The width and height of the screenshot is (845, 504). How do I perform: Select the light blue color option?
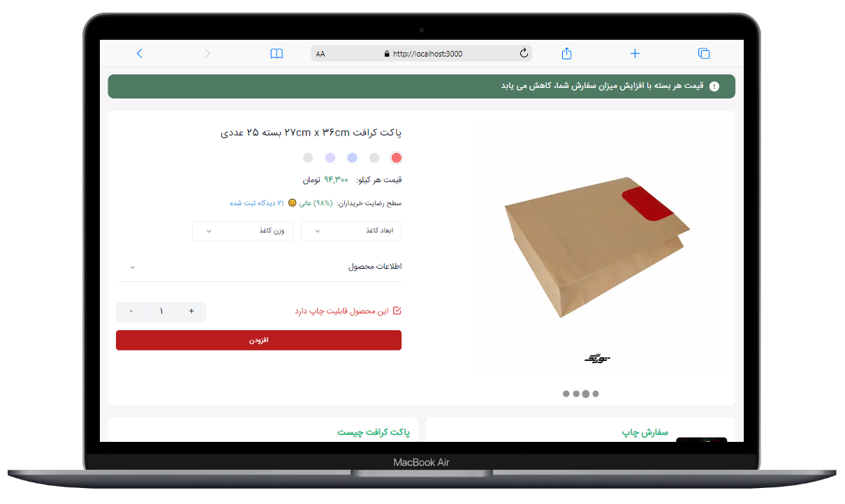click(353, 158)
